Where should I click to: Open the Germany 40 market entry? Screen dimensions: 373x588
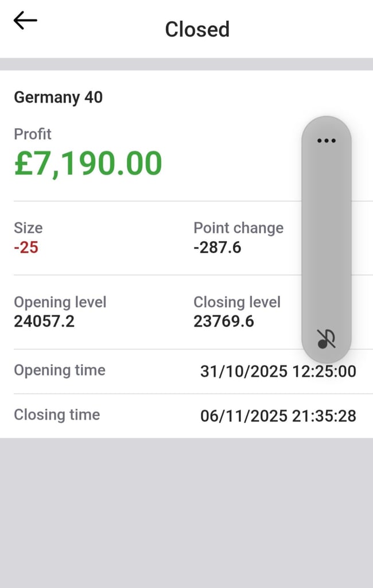(x=58, y=98)
